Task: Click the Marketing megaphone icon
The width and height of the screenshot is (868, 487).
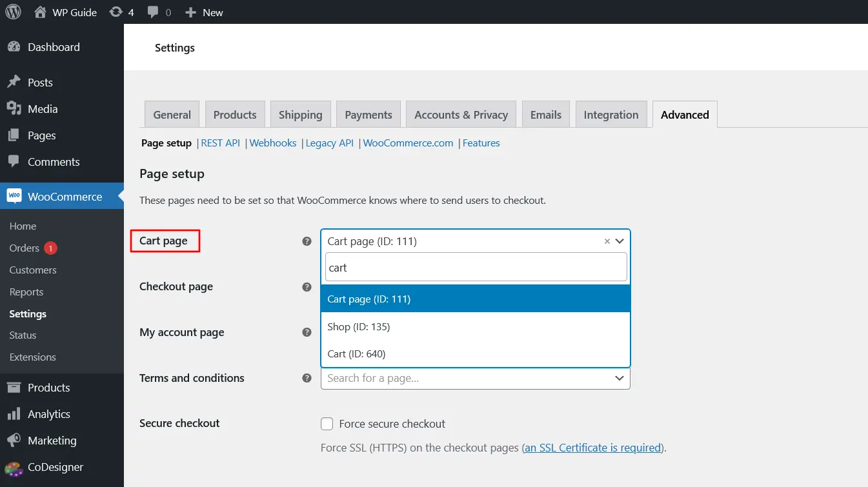Action: pyautogui.click(x=14, y=441)
